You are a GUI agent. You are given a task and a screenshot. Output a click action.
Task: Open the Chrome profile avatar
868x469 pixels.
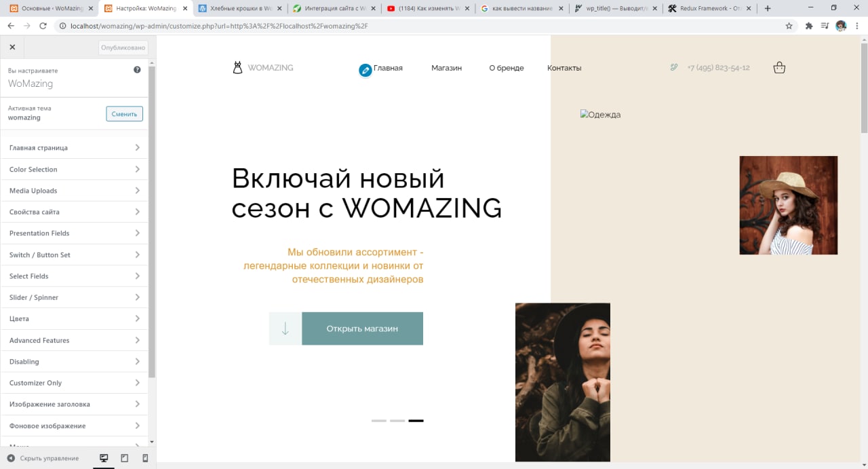click(x=841, y=26)
